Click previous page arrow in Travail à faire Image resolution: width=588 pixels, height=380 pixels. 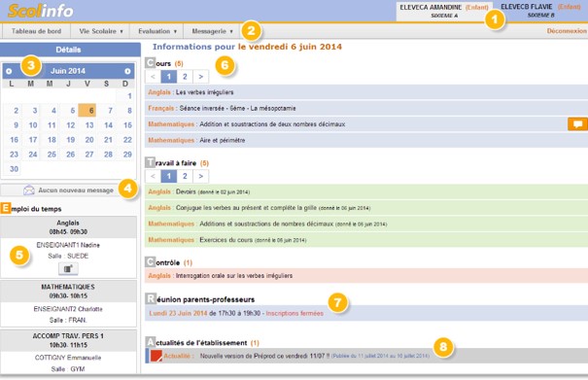point(153,176)
